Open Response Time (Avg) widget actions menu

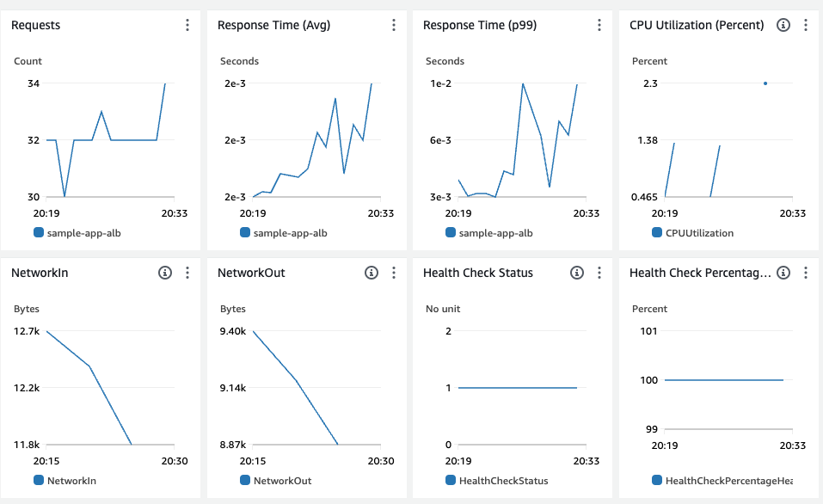point(394,25)
